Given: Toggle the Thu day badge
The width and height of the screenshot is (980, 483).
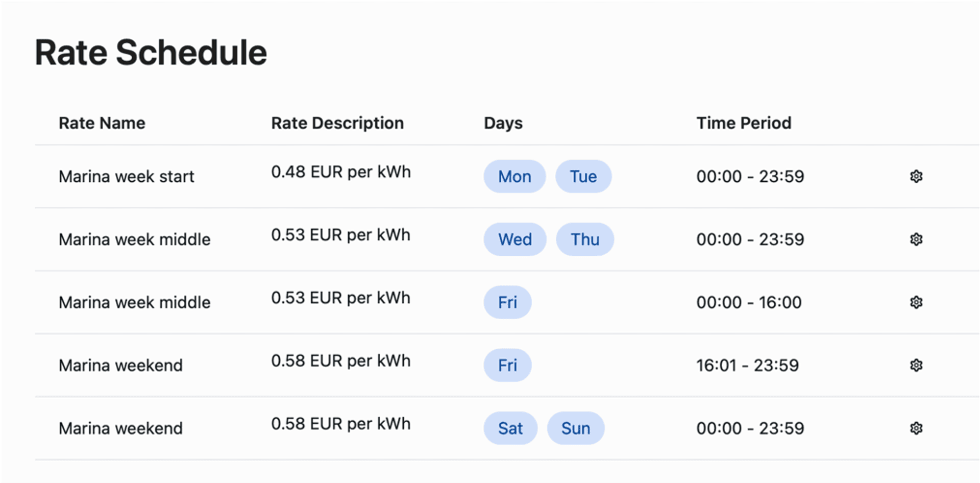Looking at the screenshot, I should [x=585, y=239].
